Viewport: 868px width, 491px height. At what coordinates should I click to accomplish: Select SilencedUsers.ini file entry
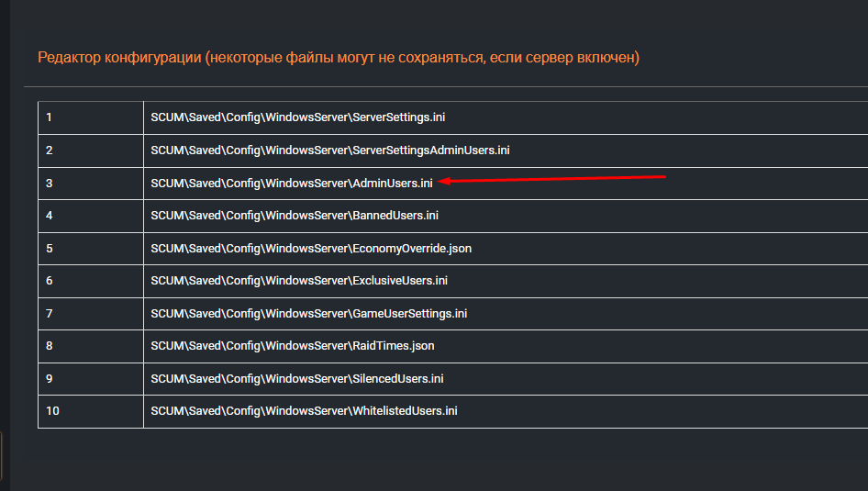pyautogui.click(x=297, y=379)
